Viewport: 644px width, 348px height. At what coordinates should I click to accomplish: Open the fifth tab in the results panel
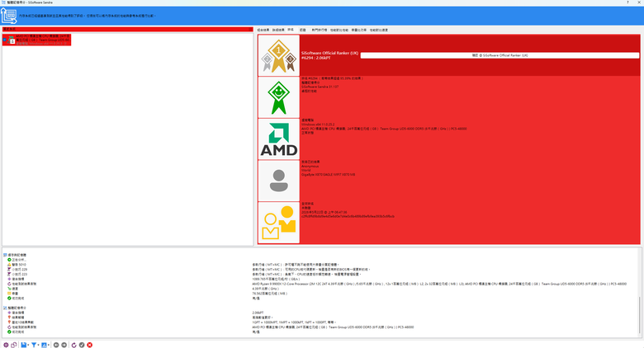click(320, 30)
